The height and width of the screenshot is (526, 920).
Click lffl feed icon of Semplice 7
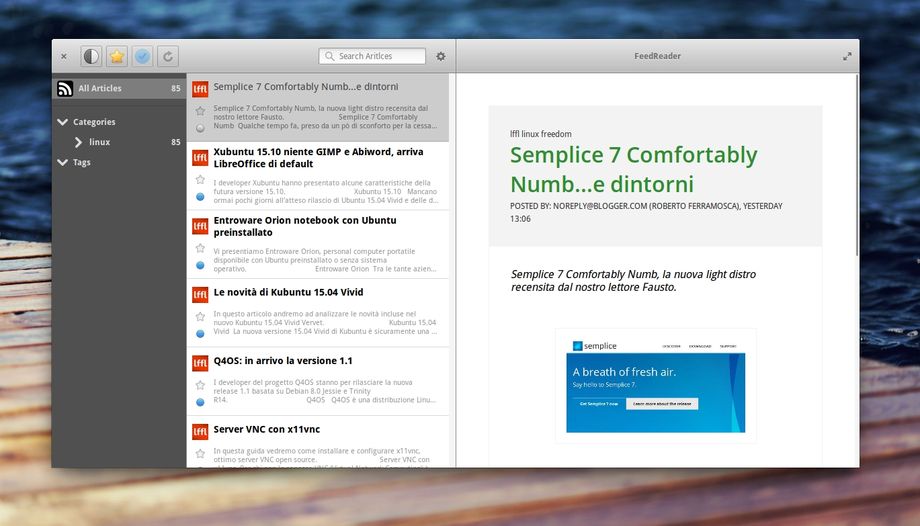click(200, 89)
